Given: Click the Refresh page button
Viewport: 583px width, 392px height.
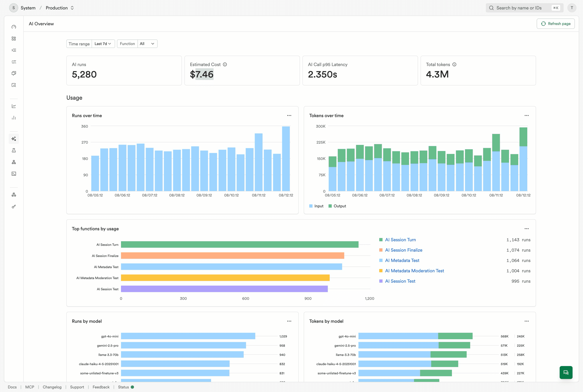Looking at the screenshot, I should tap(556, 24).
